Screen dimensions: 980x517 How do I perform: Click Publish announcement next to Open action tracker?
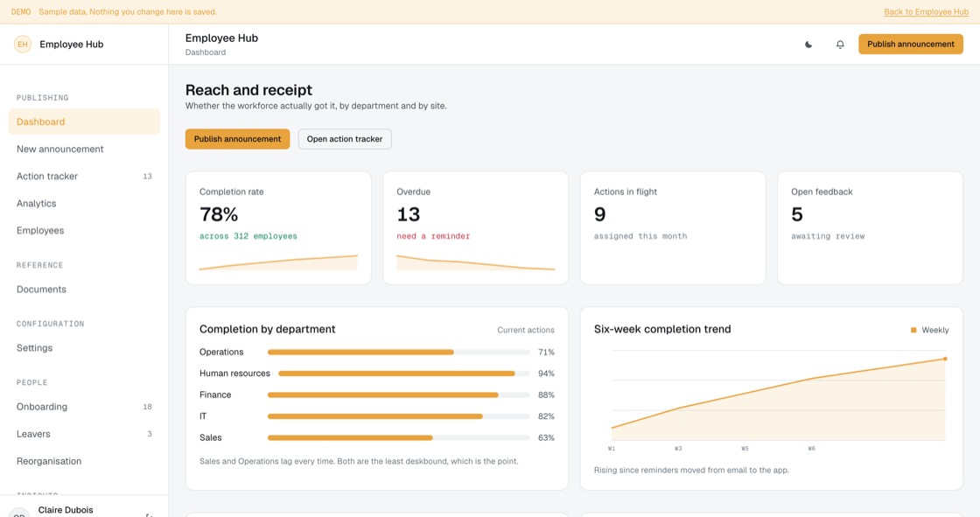[237, 139]
